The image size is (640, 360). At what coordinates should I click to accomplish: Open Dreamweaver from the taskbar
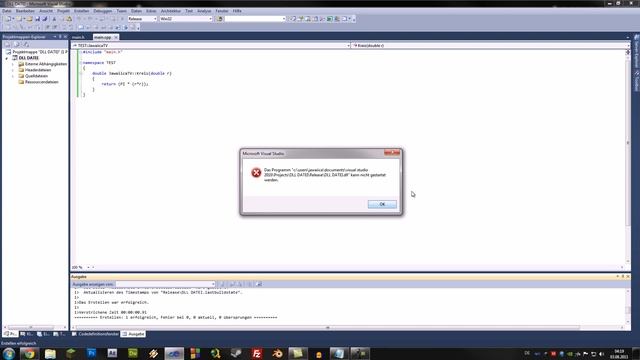(x=133, y=353)
